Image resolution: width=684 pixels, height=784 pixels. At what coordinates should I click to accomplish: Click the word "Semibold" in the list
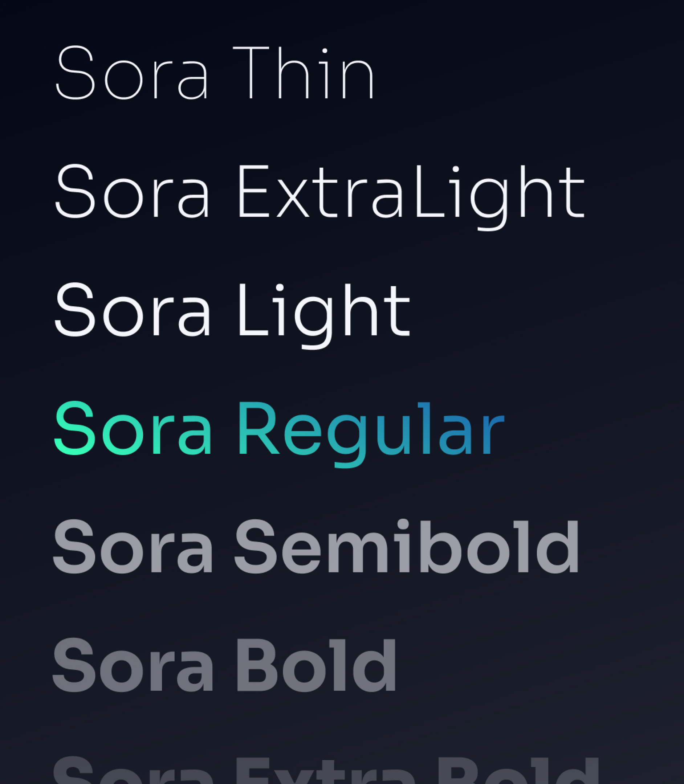click(407, 547)
